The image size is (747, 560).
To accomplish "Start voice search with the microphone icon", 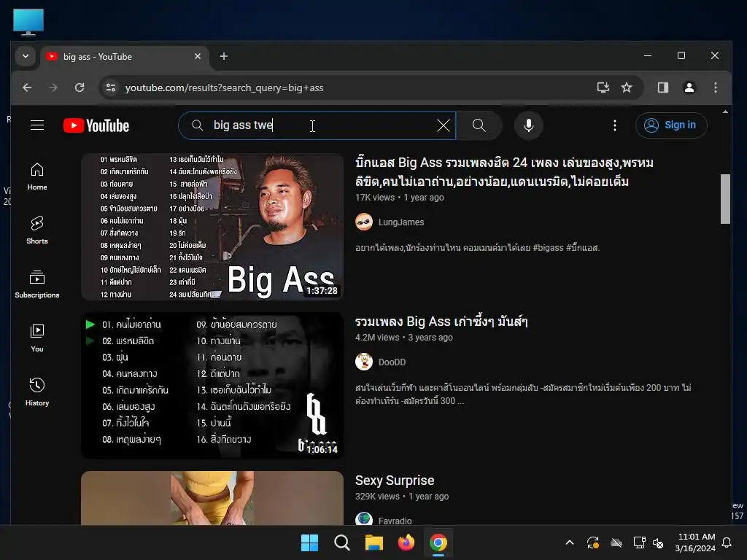I will [528, 125].
